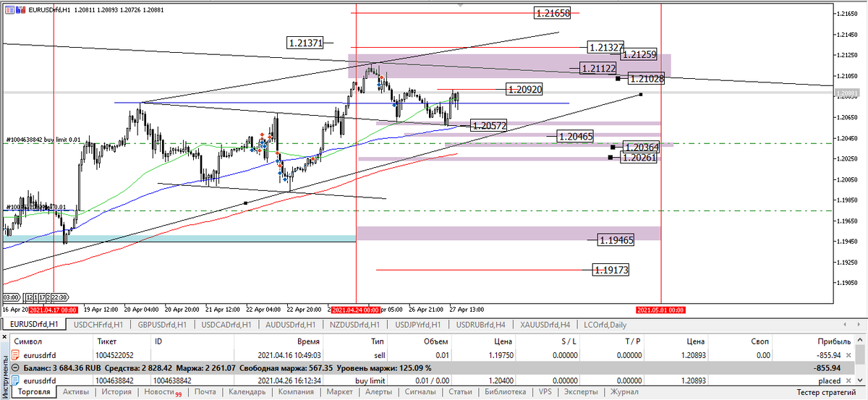Switch to the Календарь tab
868x400 pixels.
pyautogui.click(x=247, y=391)
